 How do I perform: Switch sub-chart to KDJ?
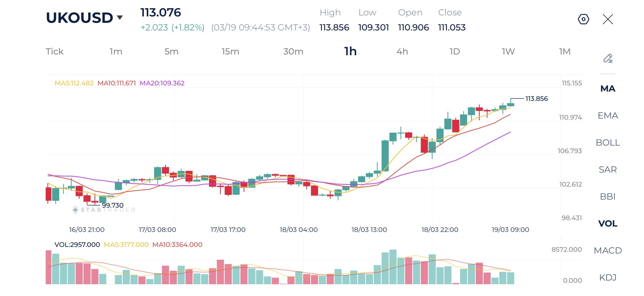coord(608,277)
